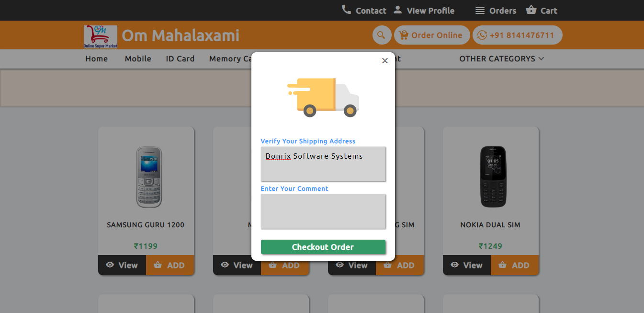Click the Enter Your Comment text area
The height and width of the screenshot is (313, 644).
point(323,211)
